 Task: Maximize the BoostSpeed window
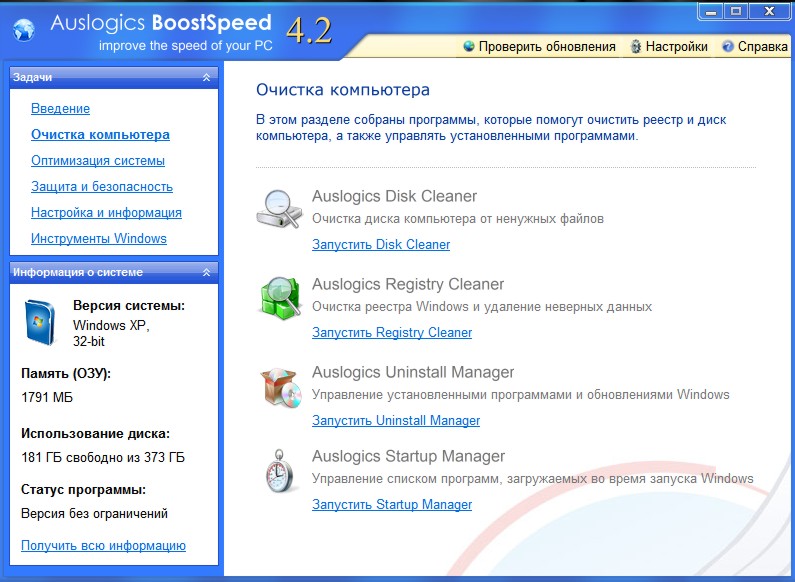[x=736, y=11]
